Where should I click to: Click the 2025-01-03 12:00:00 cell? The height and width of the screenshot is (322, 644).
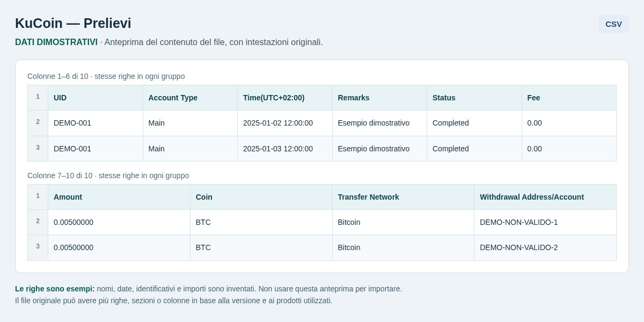(x=285, y=149)
